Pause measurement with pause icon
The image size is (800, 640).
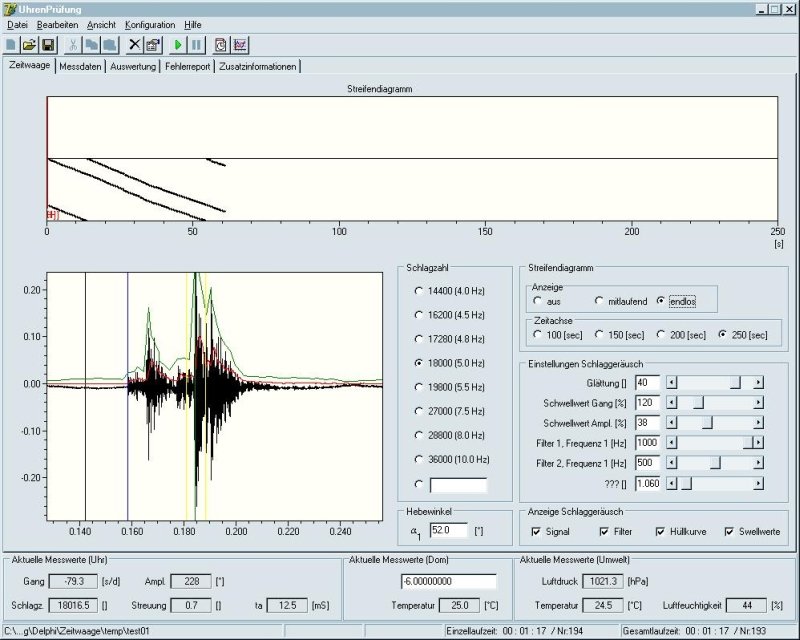coord(196,45)
